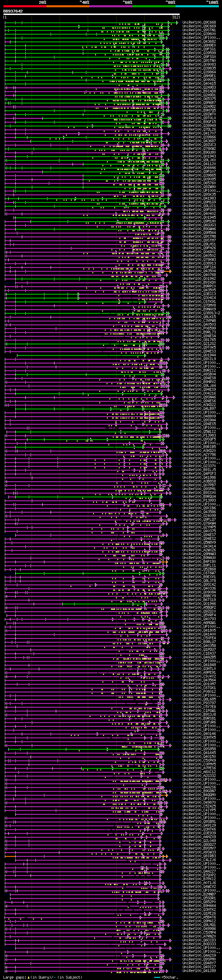This screenshot has width=222, height=980.
Task: Select the UniRef100_B9H7Q5 label
Action: click(x=199, y=110)
